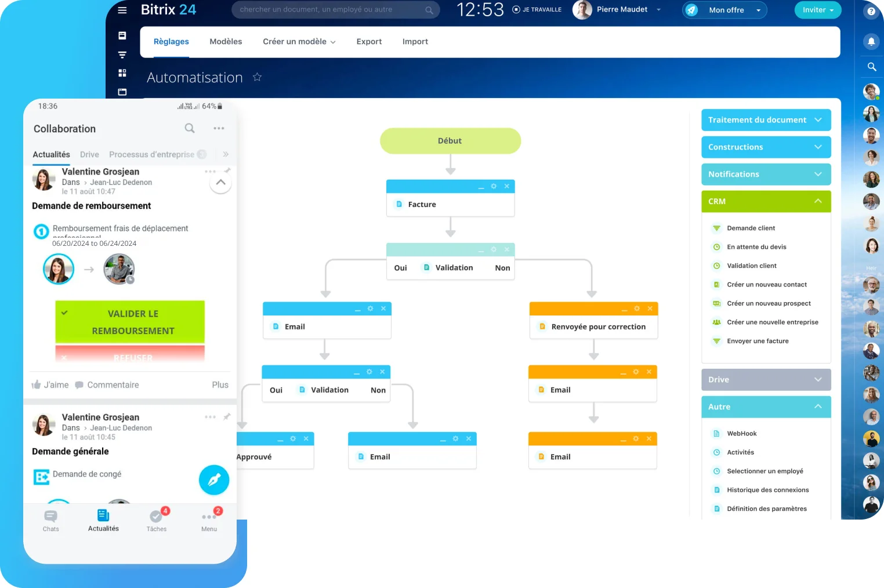The height and width of the screenshot is (588, 884).
Task: Tap the blue pen compose button
Action: click(213, 480)
